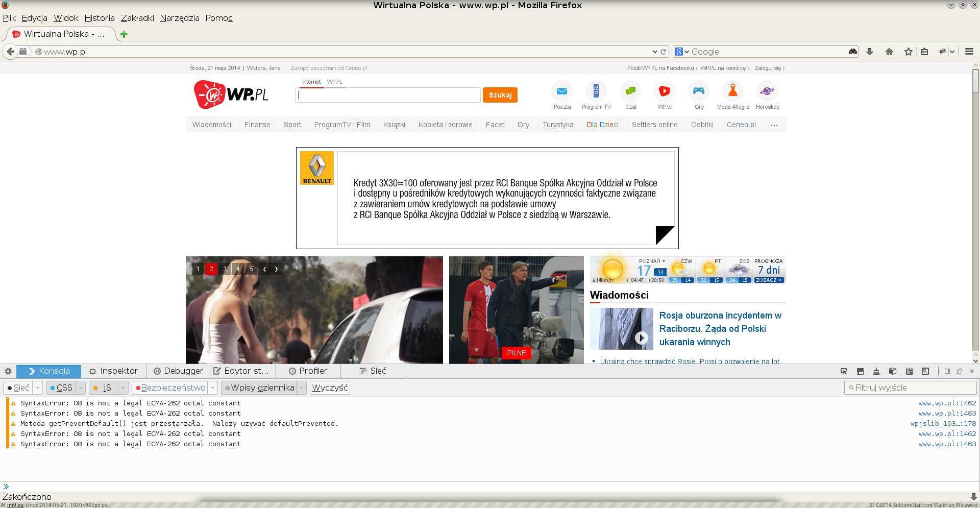Viewport: 980px width, 508px height.
Task: Toggle the JS console filter
Action: click(x=103, y=388)
